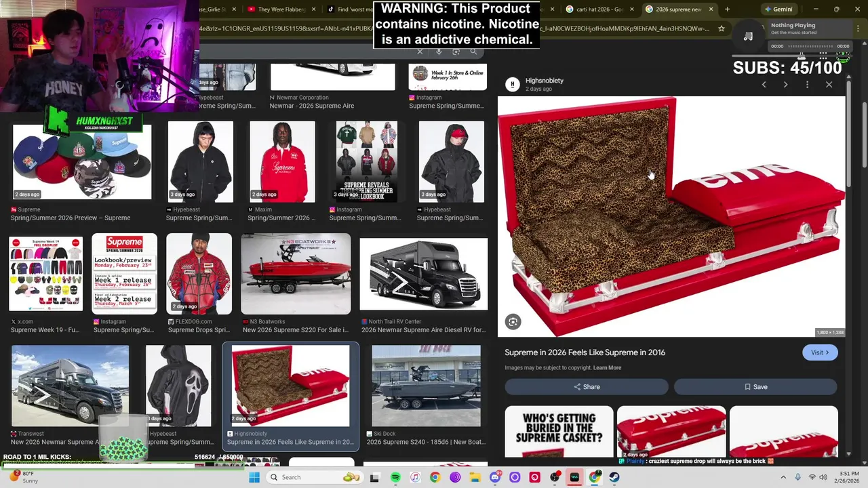The height and width of the screenshot is (488, 868).
Task: Close the '2026 supreme new' tab
Action: pos(711,9)
